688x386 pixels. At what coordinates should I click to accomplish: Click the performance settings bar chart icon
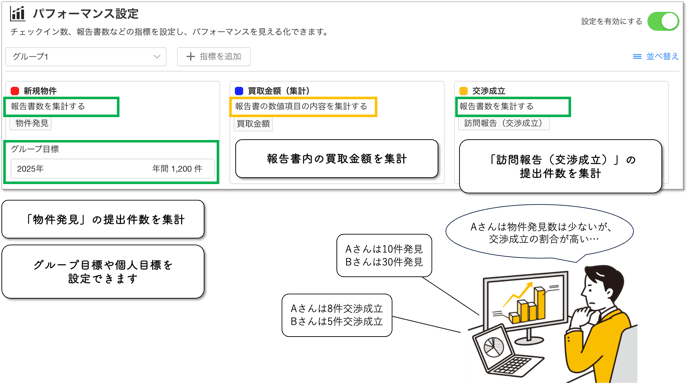(x=18, y=14)
